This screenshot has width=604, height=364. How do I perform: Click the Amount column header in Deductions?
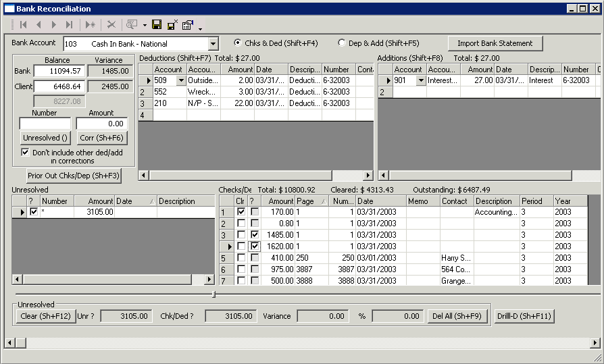pos(238,70)
